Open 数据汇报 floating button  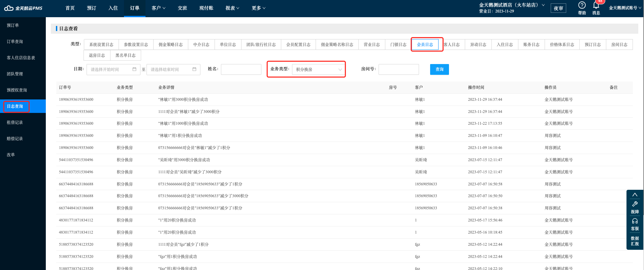635,241
